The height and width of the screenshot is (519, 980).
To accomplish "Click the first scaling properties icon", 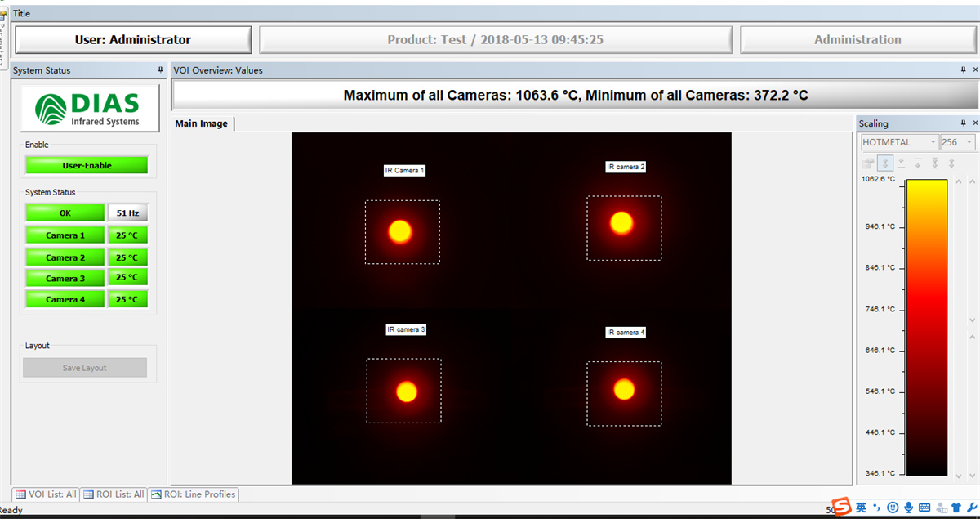I will pyautogui.click(x=869, y=163).
